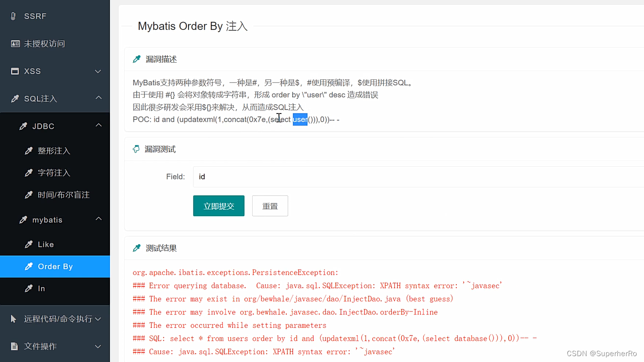
Task: Expand the XSS menu chevron
Action: (98, 71)
